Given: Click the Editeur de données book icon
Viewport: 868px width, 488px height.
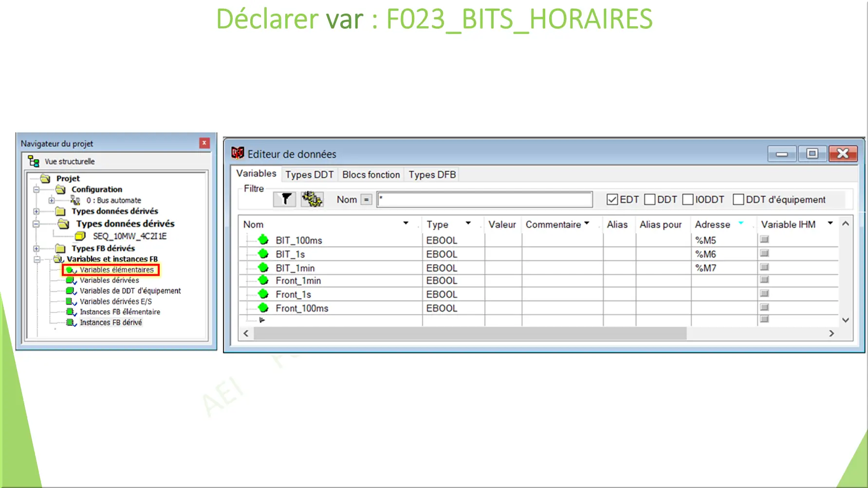Looking at the screenshot, I should 239,153.
